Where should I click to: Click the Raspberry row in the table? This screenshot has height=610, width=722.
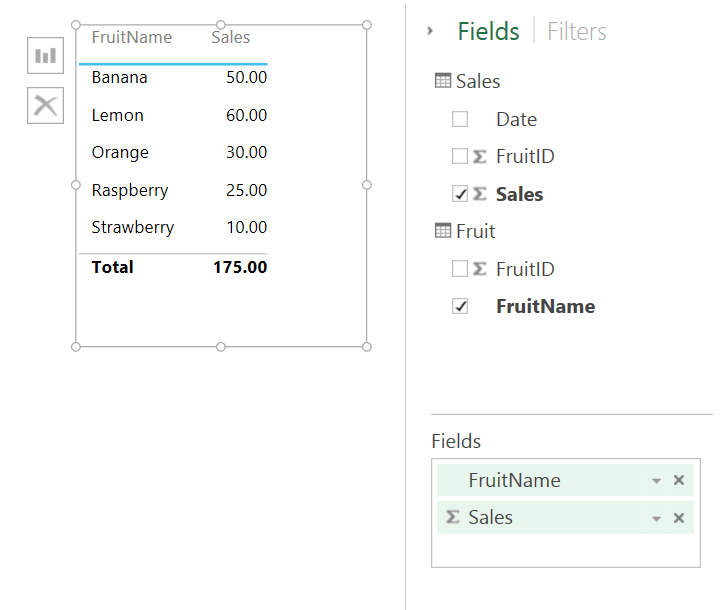tap(130, 190)
